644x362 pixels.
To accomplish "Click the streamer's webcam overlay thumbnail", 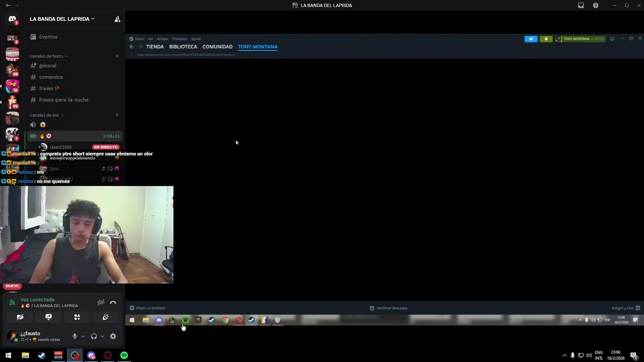I will pos(87,235).
